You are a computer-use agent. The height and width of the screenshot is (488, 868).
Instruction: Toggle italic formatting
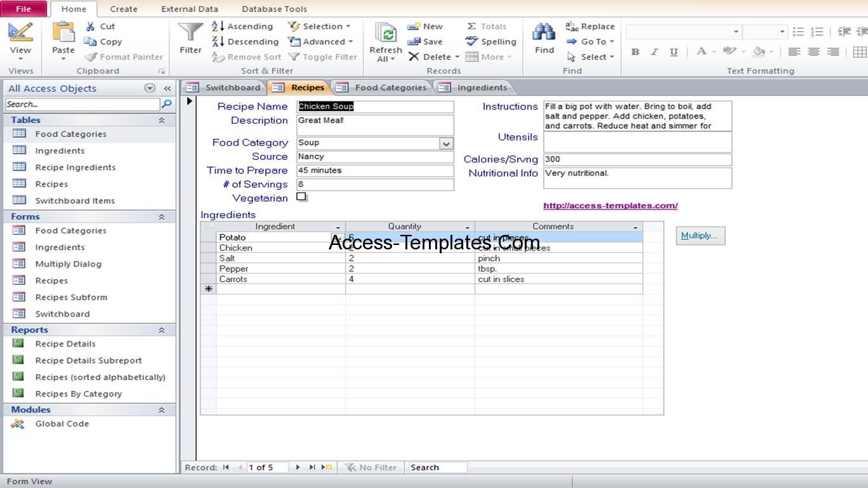[x=655, y=52]
